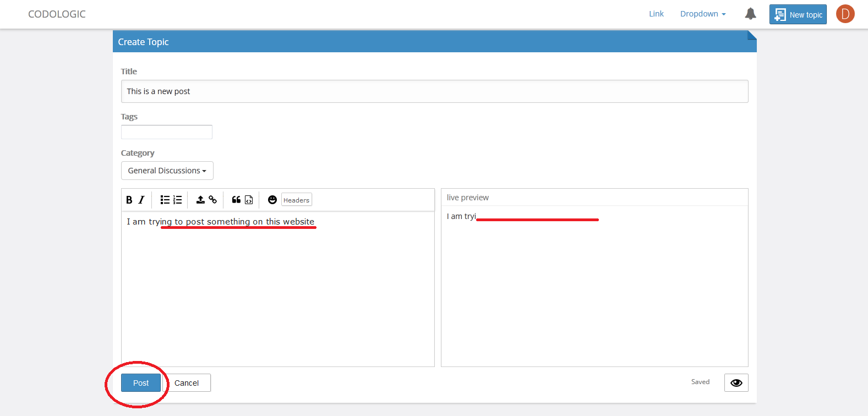Apply bold formatting in editor toolbar
This screenshot has width=868, height=416.
(129, 200)
